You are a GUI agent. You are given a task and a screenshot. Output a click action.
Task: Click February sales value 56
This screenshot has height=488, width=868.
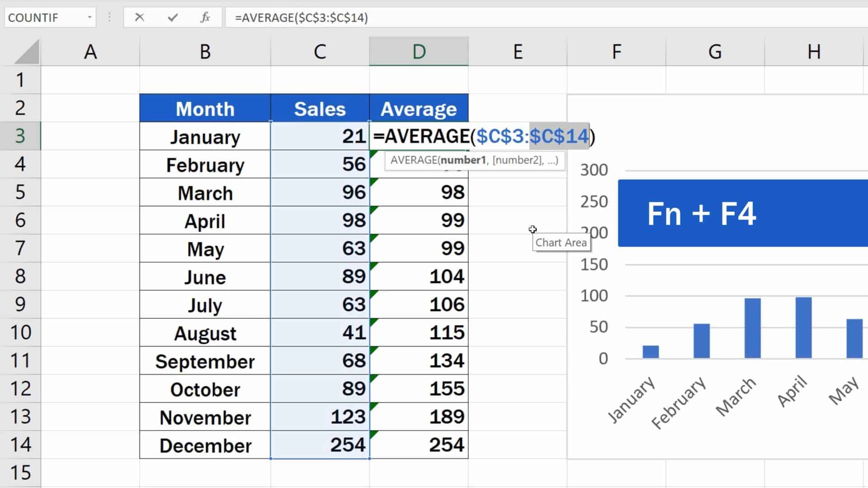[320, 164]
